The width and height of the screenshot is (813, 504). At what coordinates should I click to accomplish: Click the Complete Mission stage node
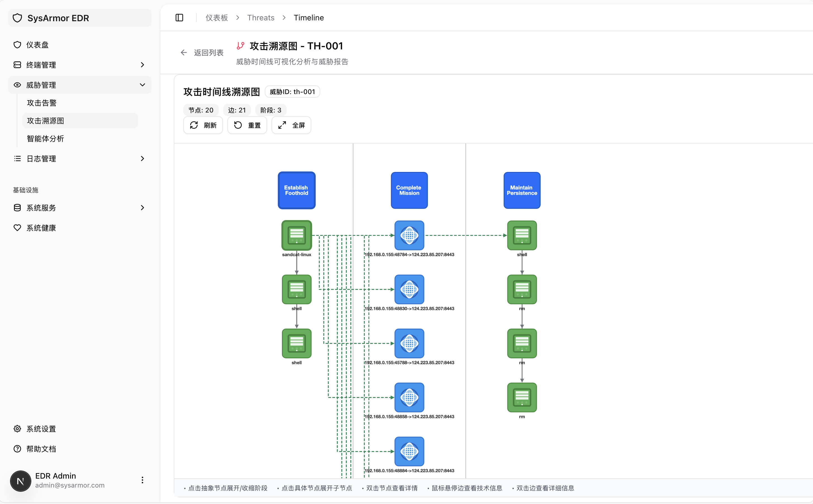409,190
